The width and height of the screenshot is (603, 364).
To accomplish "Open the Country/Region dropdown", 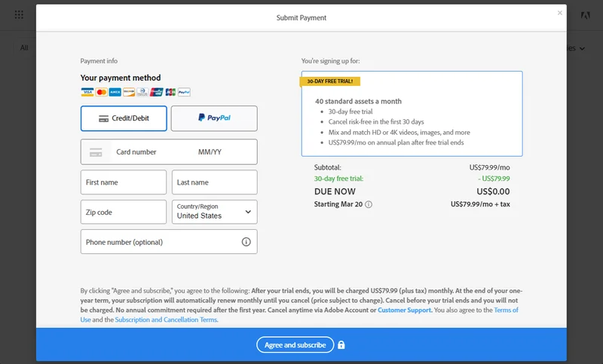I will (215, 212).
